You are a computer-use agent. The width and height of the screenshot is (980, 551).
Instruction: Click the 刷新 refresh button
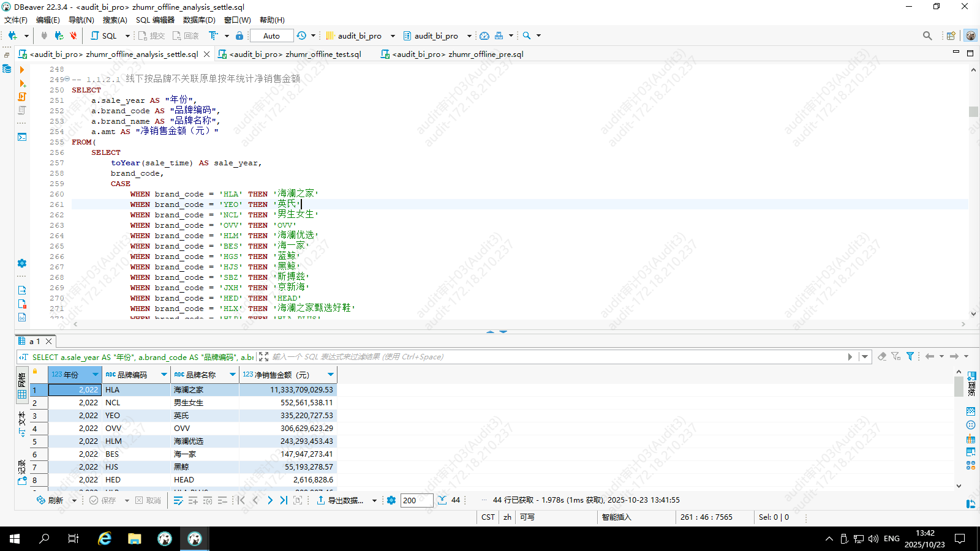click(x=50, y=500)
